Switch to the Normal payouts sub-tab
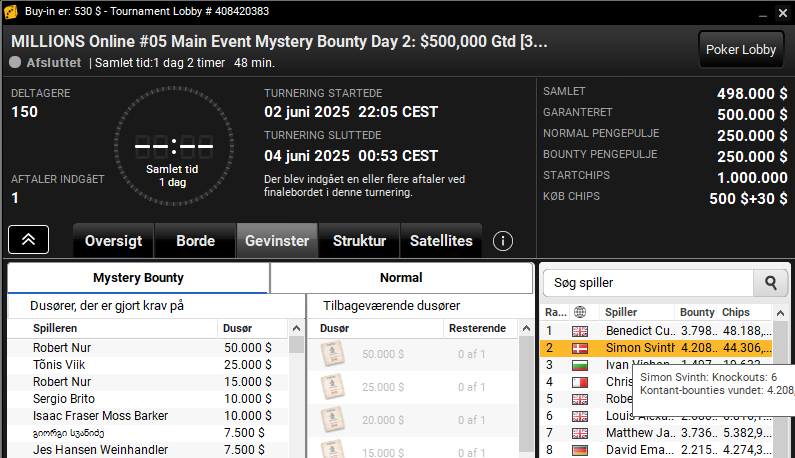This screenshot has width=795, height=458. tap(401, 278)
